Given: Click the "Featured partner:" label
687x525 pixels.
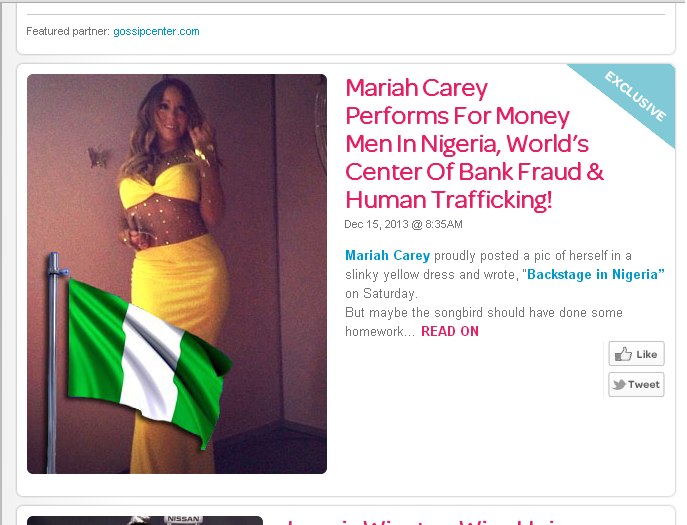Looking at the screenshot, I should coord(68,32).
